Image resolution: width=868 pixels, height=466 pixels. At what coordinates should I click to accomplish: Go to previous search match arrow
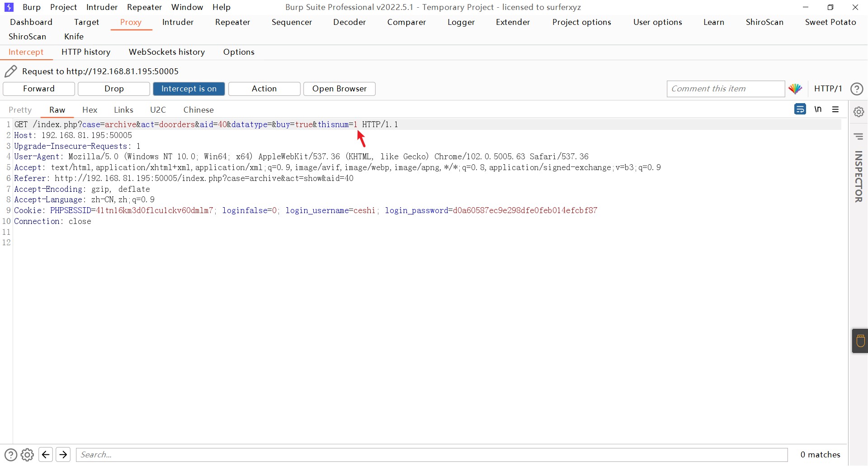(x=46, y=455)
